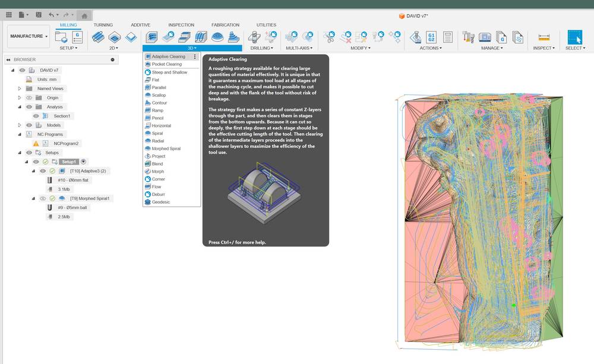Expand the Named Views tree node
Screen dimensions: 594x364
[x=20, y=88]
